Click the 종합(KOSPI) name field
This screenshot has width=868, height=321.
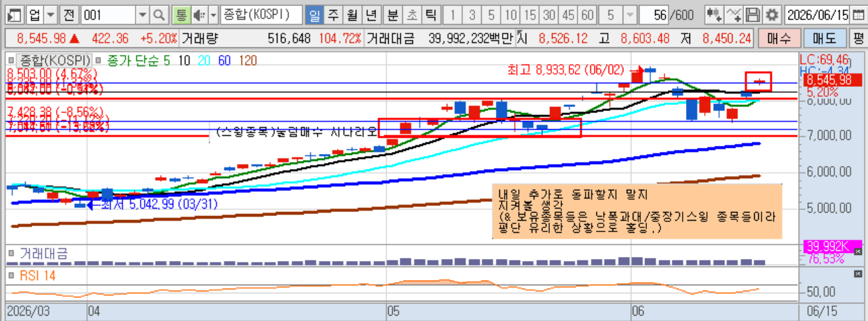pyautogui.click(x=260, y=14)
